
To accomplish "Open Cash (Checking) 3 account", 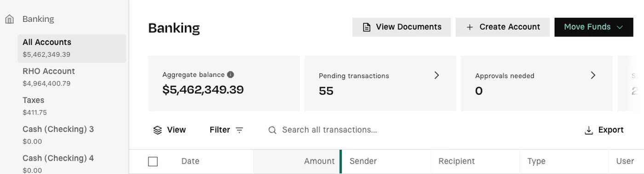I will click(72, 135).
